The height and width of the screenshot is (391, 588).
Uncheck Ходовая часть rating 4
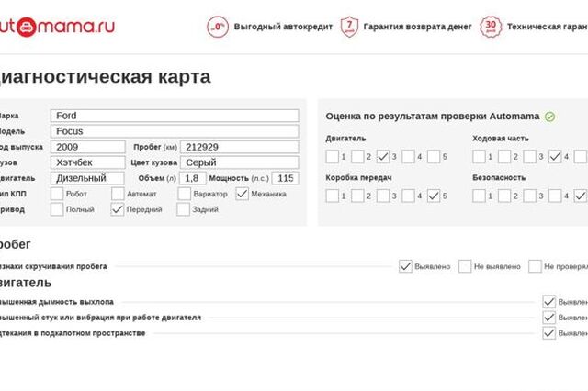[x=555, y=157]
